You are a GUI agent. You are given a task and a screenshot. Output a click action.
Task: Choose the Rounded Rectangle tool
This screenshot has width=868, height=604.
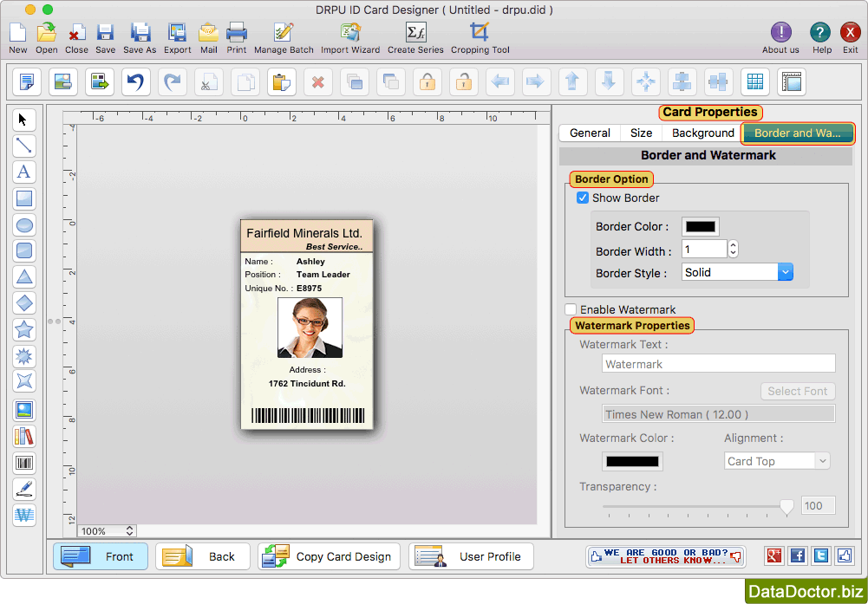coord(23,251)
